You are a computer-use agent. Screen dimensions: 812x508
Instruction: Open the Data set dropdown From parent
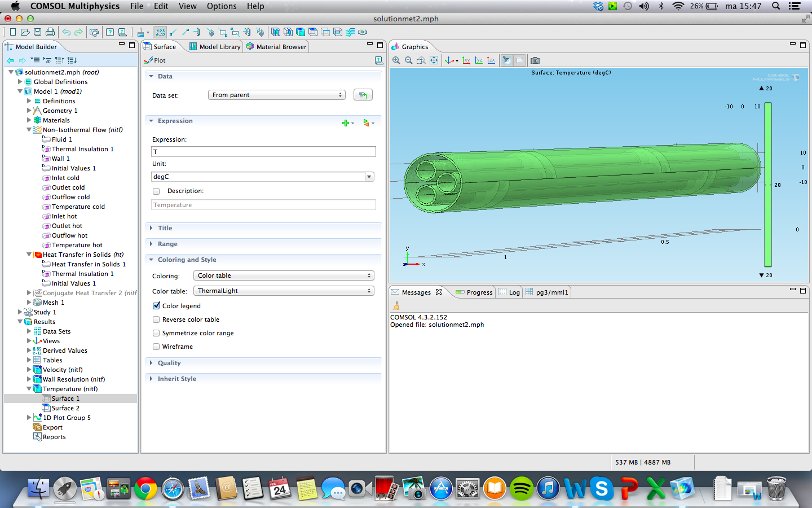(276, 95)
